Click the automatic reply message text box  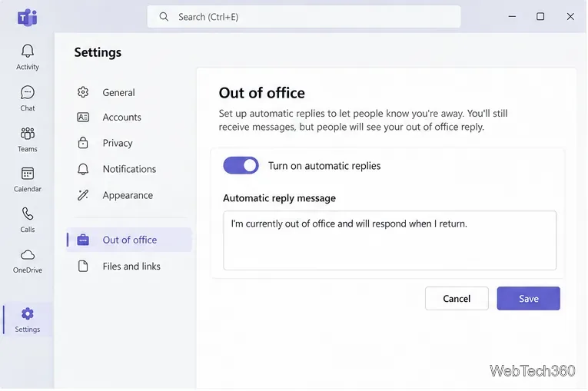[x=390, y=240]
